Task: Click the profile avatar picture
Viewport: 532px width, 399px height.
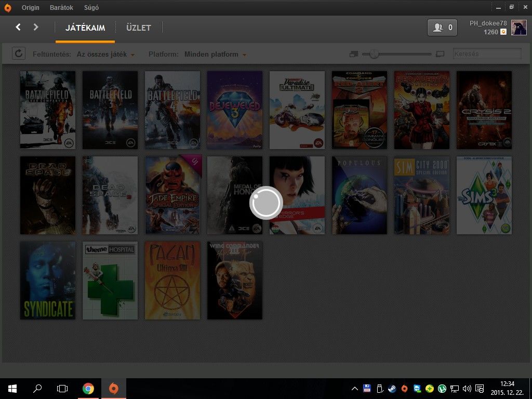Action: [x=519, y=28]
